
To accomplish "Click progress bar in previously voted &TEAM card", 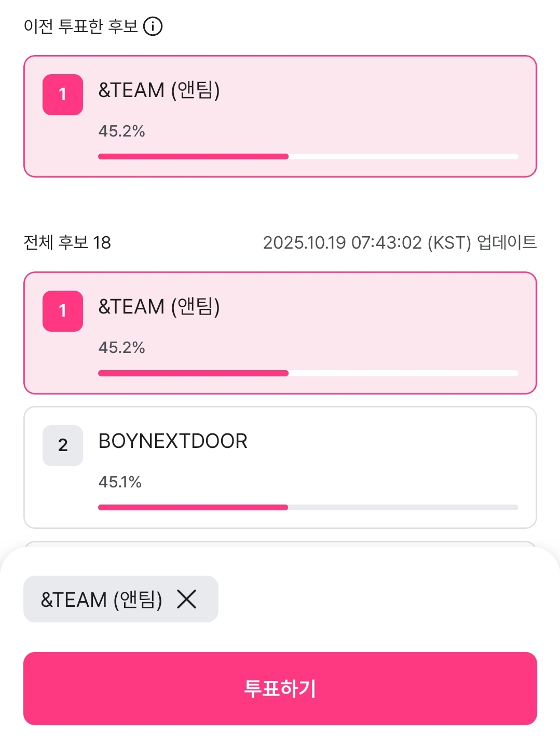I will [193, 156].
